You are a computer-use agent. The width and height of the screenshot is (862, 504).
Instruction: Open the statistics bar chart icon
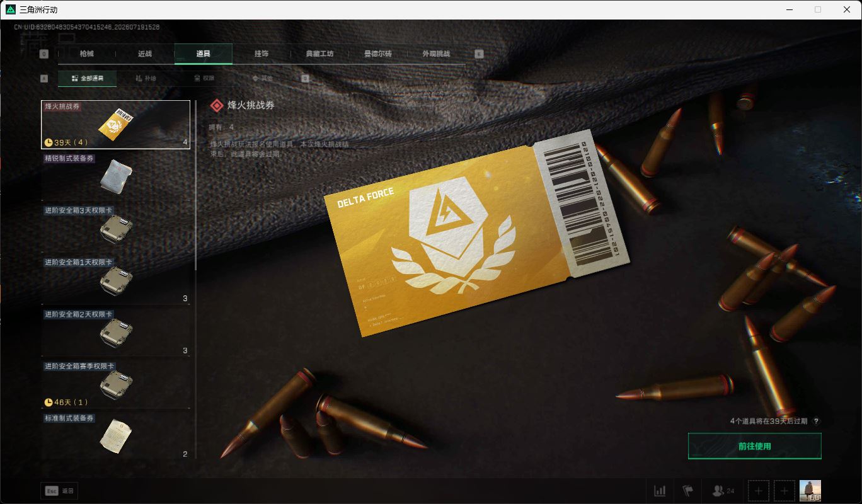pyautogui.click(x=660, y=491)
